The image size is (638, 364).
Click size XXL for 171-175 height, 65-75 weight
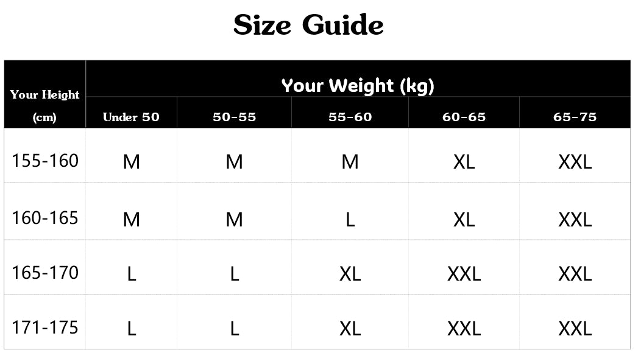pos(575,329)
